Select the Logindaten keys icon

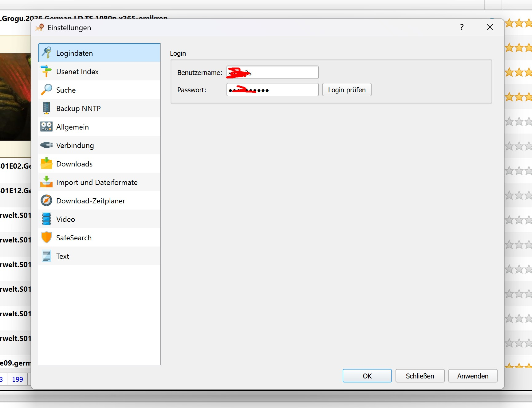(x=46, y=53)
